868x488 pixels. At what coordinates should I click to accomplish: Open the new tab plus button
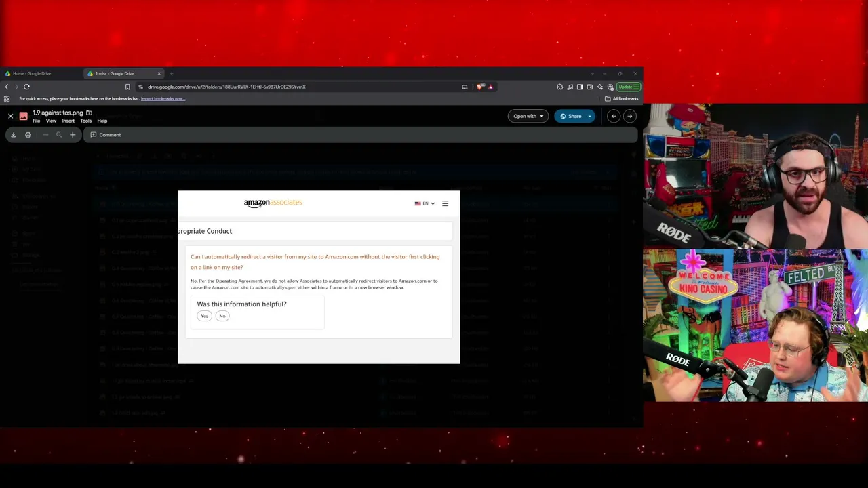coord(172,73)
